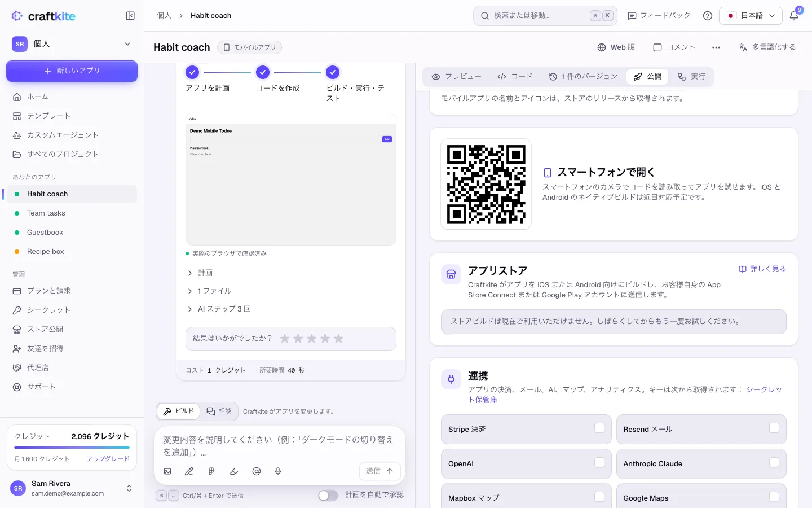Enable the OpenAI checkbox
The image size is (812, 508).
click(x=599, y=462)
